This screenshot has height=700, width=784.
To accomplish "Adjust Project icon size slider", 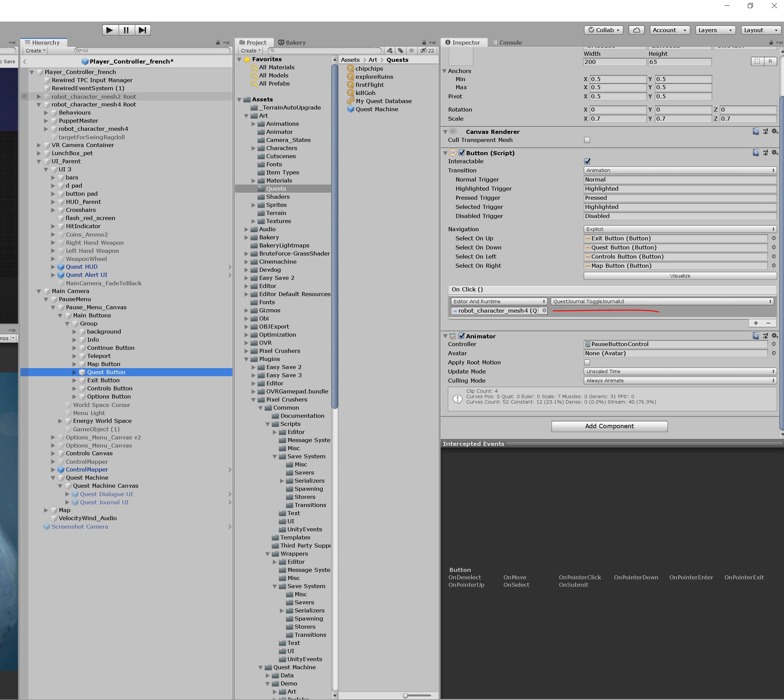I will [x=417, y=695].
